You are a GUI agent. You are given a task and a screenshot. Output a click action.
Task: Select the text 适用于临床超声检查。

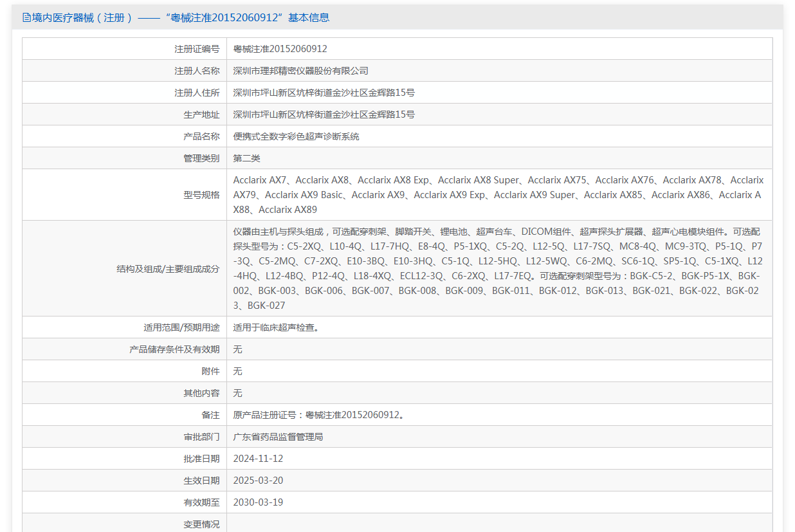276,327
